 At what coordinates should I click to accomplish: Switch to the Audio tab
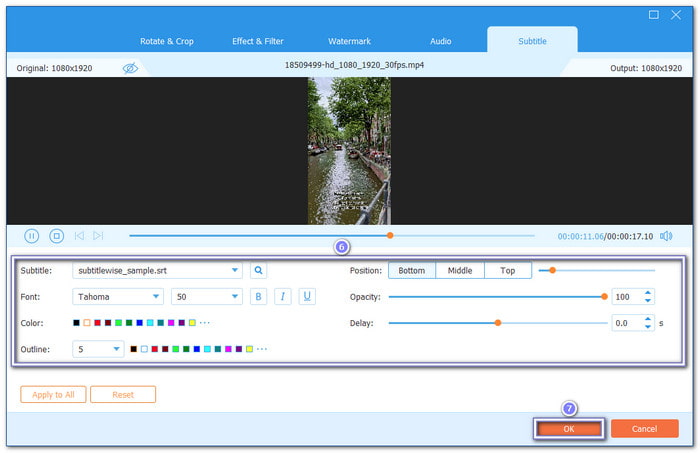[441, 41]
